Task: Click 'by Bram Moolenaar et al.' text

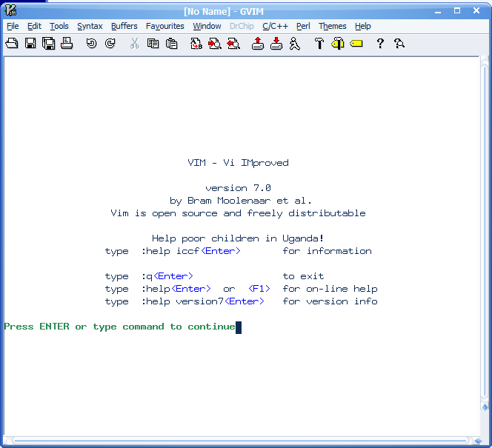Action: click(x=240, y=201)
